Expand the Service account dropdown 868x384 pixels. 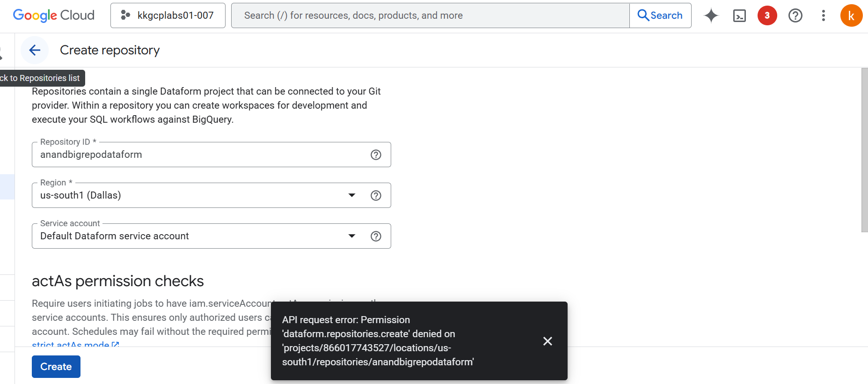coord(352,236)
